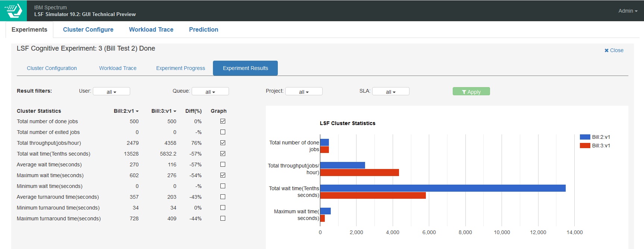
Task: Click the red Total wait time chart bar
Action: point(373,195)
